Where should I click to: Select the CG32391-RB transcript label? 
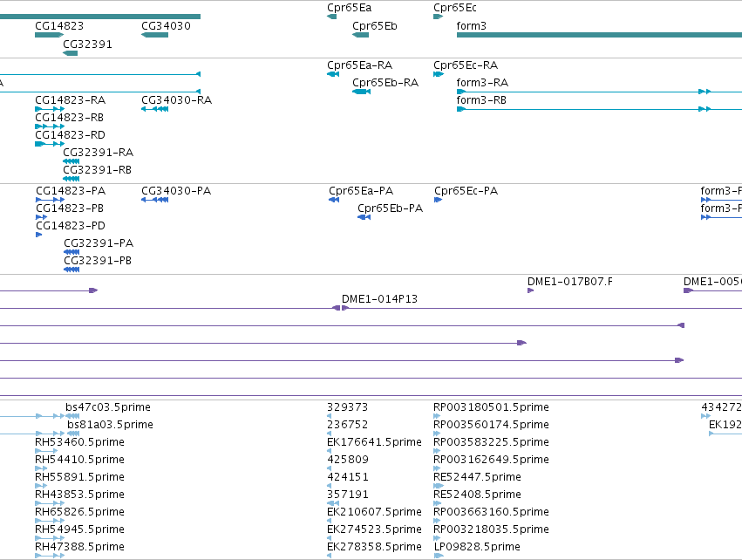click(x=97, y=170)
